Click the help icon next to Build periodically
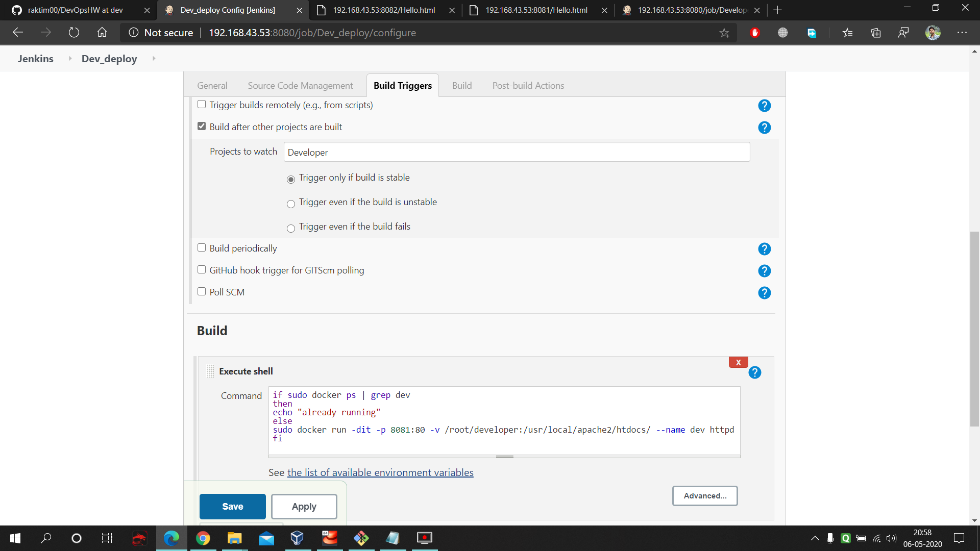 pos(765,249)
